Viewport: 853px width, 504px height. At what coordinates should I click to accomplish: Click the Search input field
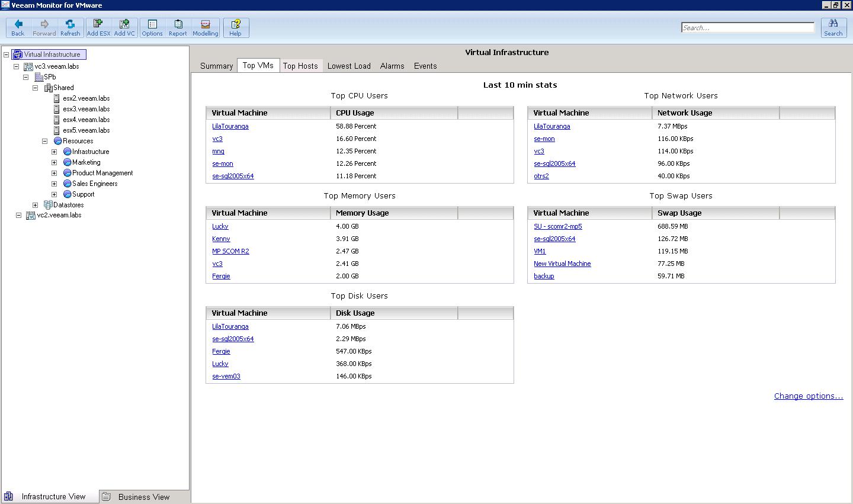coord(748,28)
